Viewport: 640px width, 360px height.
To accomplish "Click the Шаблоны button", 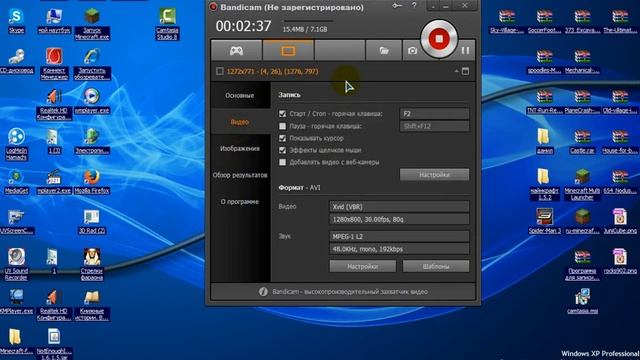I will 436,267.
